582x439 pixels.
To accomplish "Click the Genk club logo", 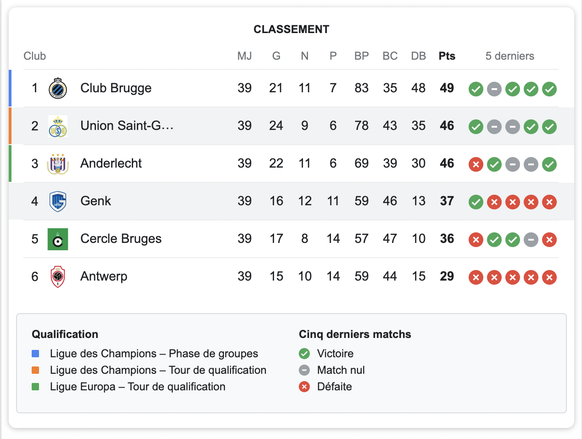I will point(58,201).
